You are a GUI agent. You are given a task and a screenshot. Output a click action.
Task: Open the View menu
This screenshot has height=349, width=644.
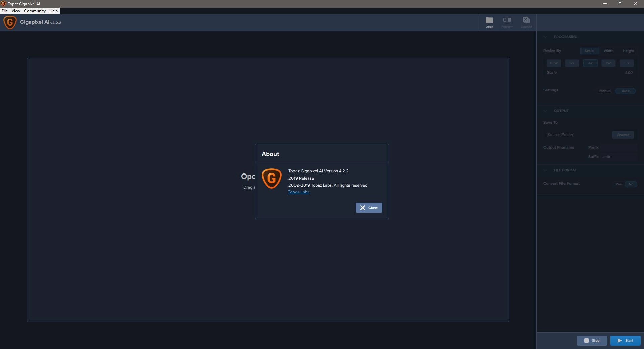coord(16,11)
